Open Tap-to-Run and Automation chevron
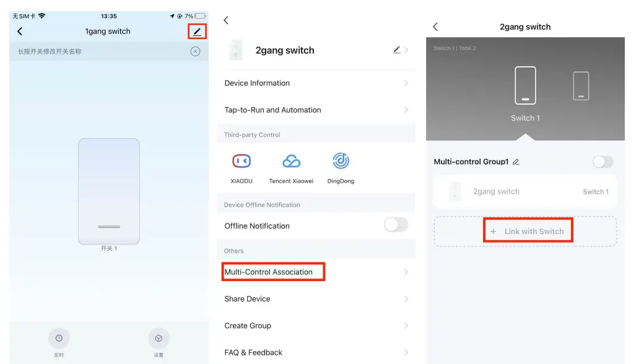This screenshot has height=364, width=636. click(406, 110)
